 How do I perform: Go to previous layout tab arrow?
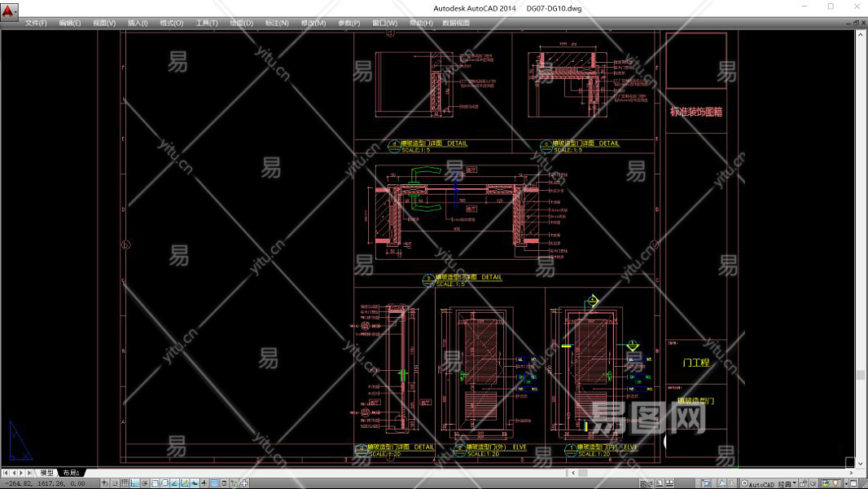15,473
